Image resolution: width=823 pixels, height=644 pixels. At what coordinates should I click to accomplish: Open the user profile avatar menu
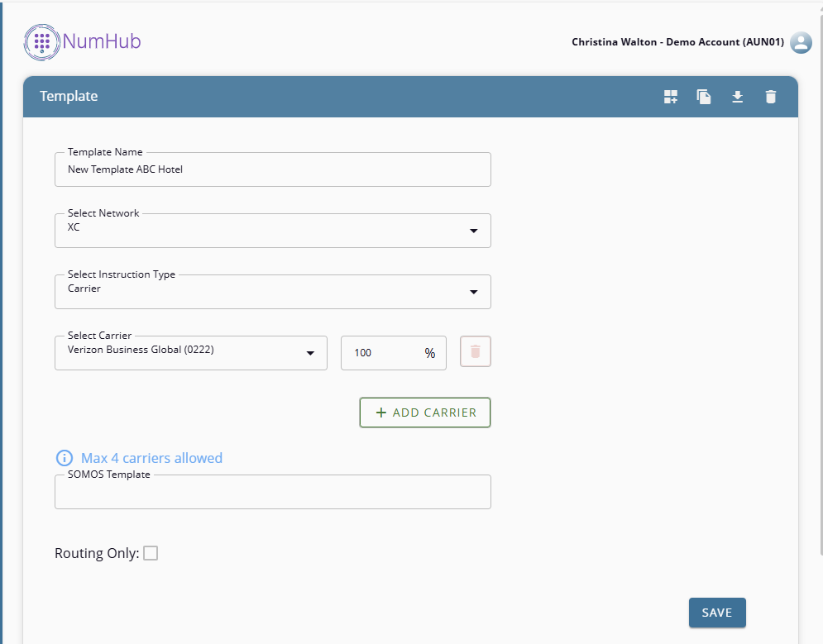point(801,42)
